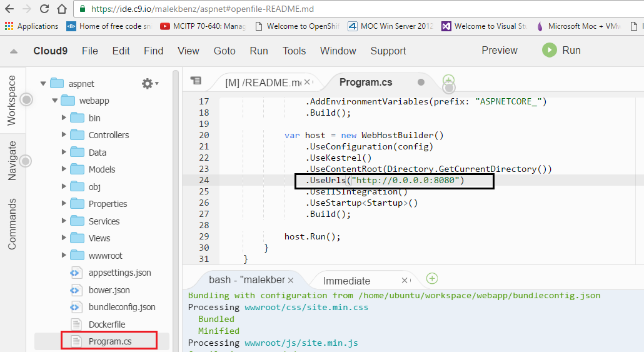644x352 pixels.
Task: Select bower.json in file tree
Action: pyautogui.click(x=109, y=290)
